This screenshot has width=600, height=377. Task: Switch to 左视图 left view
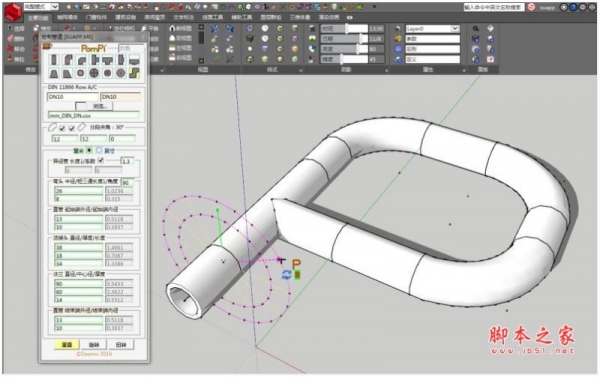180,48
